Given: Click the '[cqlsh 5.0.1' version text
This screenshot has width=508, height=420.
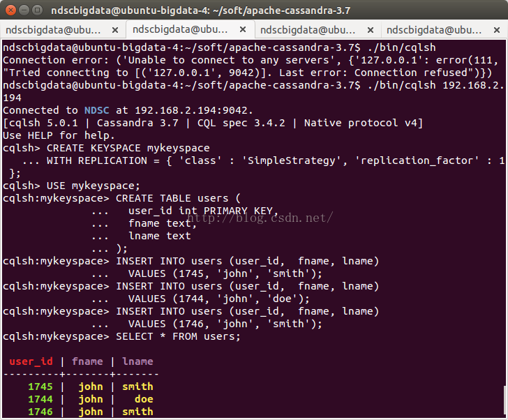Looking at the screenshot, I should pyautogui.click(x=40, y=123).
